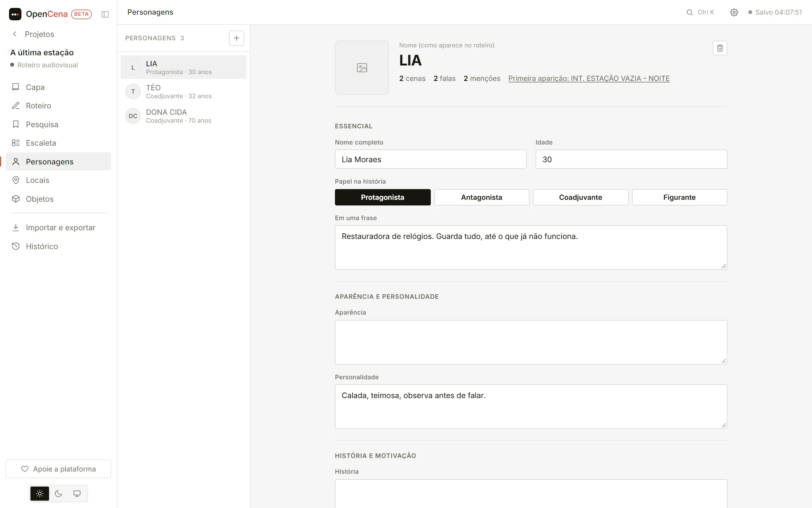Open settings gear icon
The height and width of the screenshot is (508, 812).
tap(734, 12)
